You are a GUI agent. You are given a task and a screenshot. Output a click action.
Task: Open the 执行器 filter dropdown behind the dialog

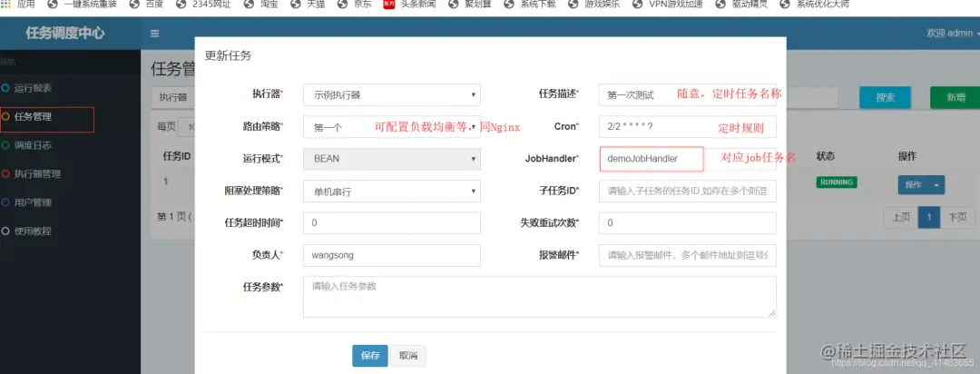pyautogui.click(x=173, y=97)
